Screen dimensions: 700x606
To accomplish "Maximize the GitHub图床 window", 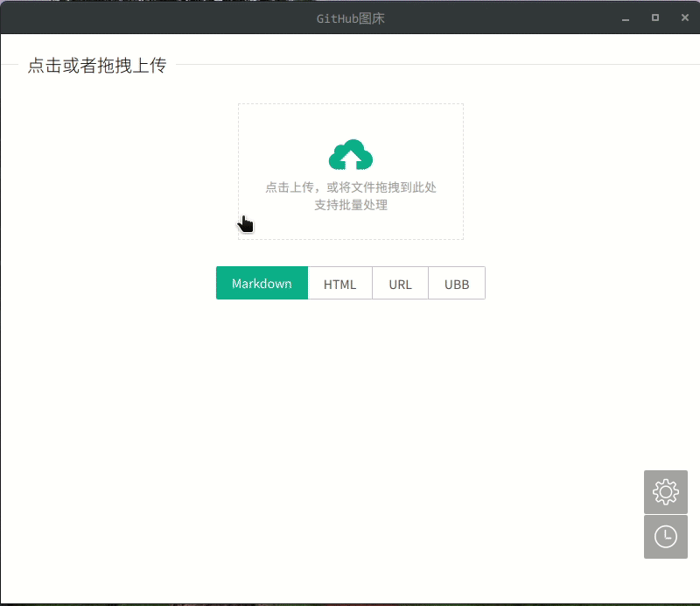I will [654, 18].
